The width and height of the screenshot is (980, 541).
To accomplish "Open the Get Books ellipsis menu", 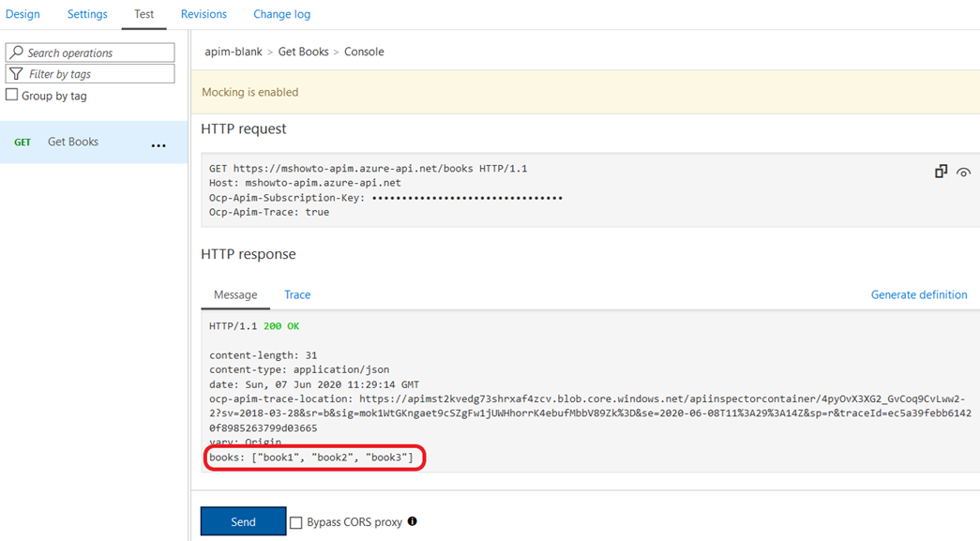I will coord(158,145).
